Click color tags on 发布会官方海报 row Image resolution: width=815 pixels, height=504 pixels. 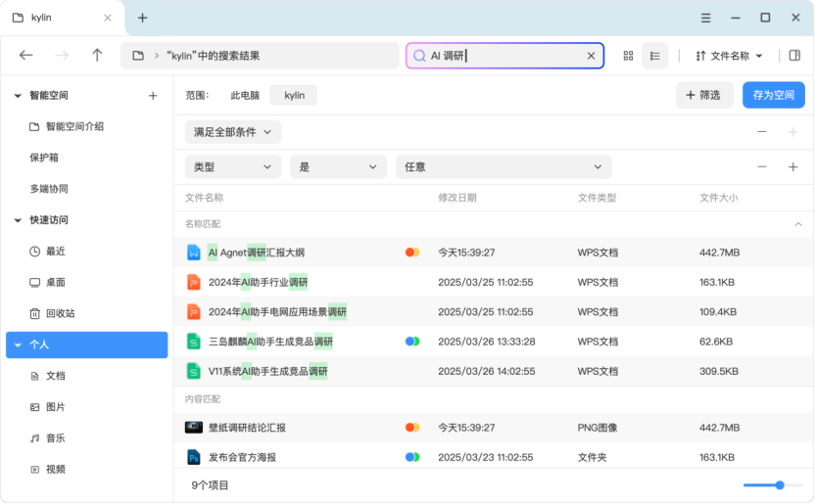tap(412, 457)
